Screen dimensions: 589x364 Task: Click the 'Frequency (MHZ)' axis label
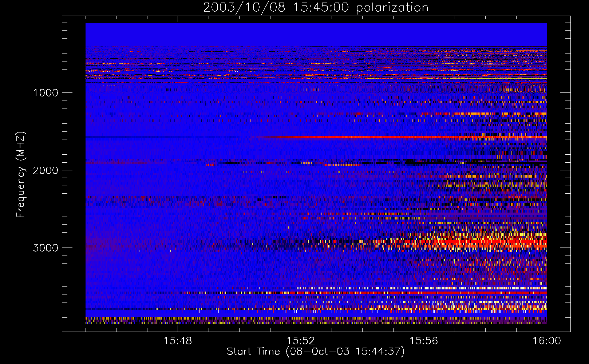[20, 174]
